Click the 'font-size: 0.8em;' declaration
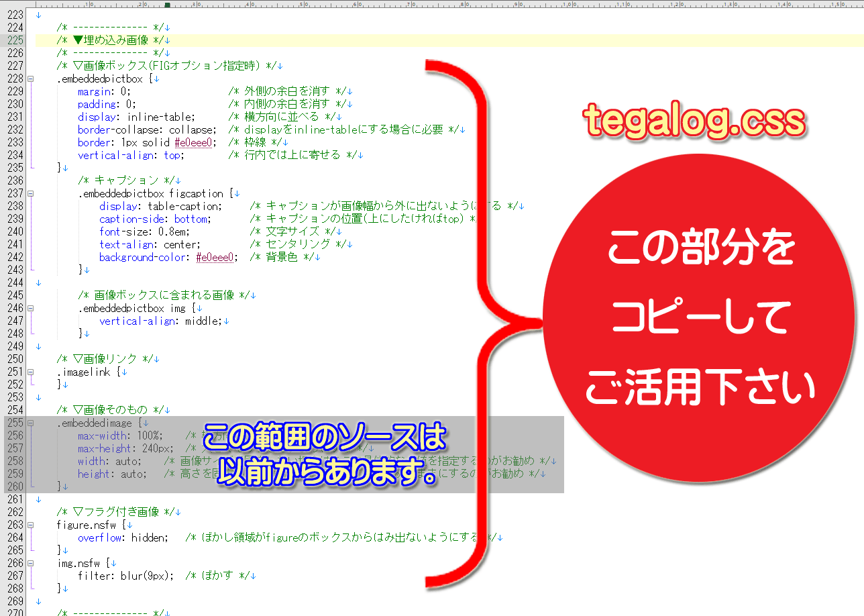 coord(145,232)
